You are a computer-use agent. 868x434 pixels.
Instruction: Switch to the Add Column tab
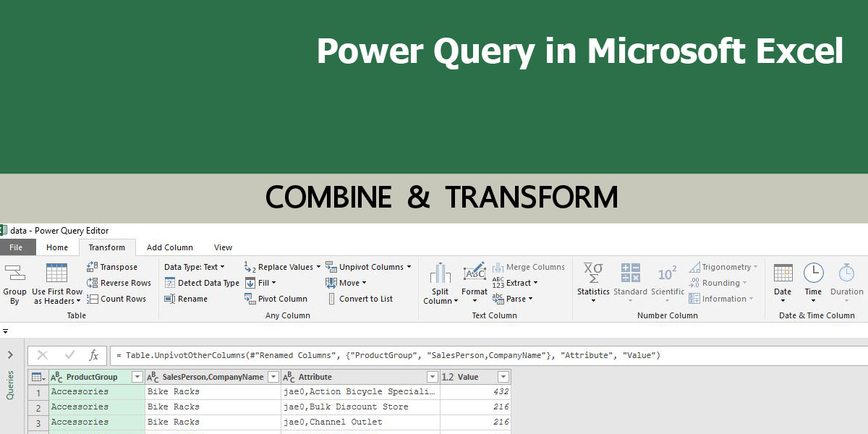(170, 247)
